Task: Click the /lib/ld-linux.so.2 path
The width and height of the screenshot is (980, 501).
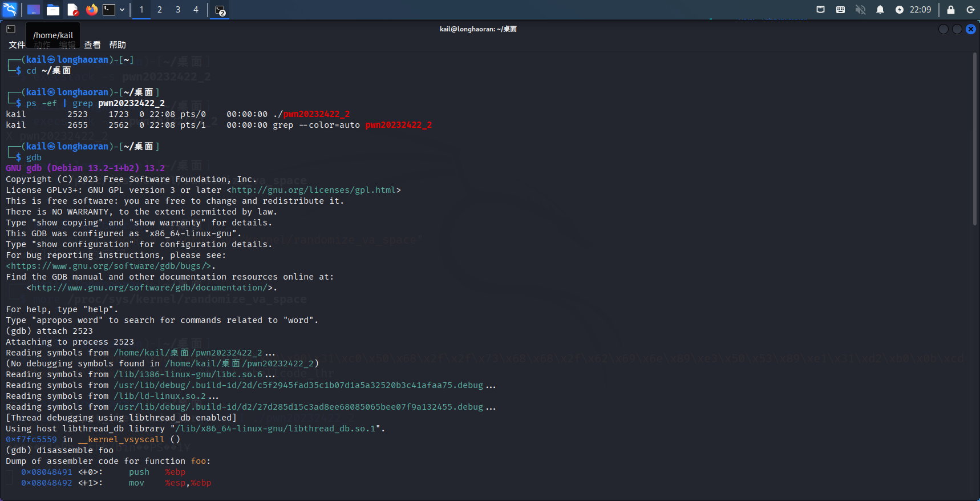Action: tap(160, 396)
